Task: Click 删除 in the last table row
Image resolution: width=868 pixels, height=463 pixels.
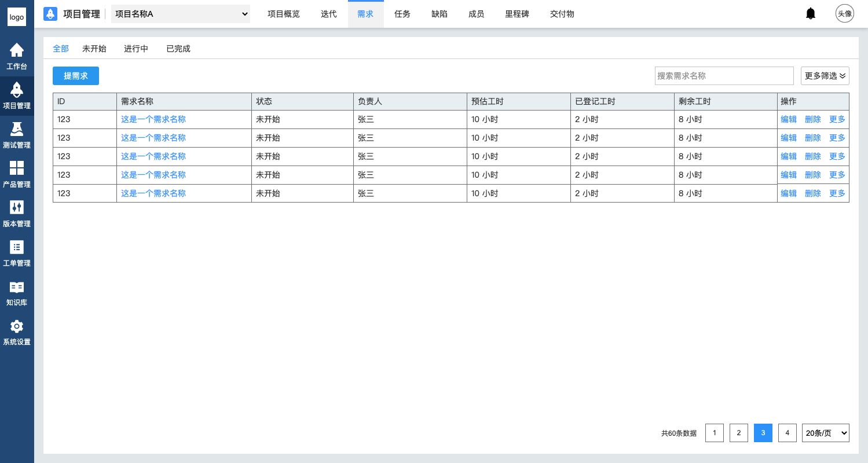Action: pyautogui.click(x=813, y=193)
